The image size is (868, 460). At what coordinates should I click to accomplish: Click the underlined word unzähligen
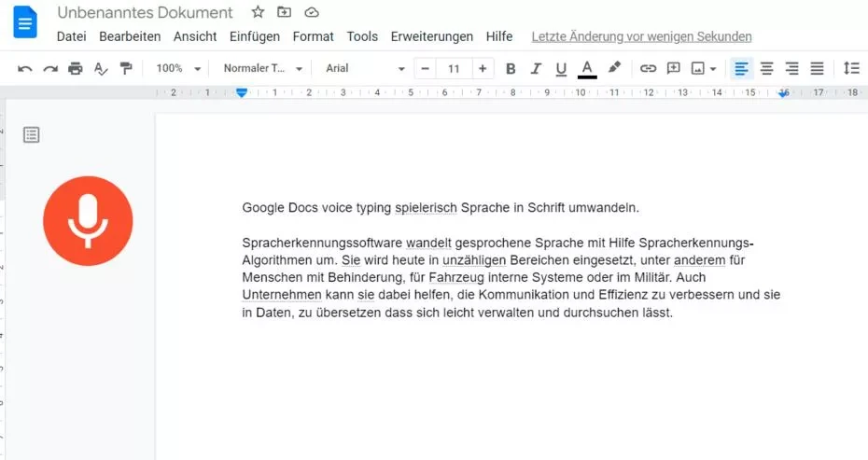click(474, 260)
